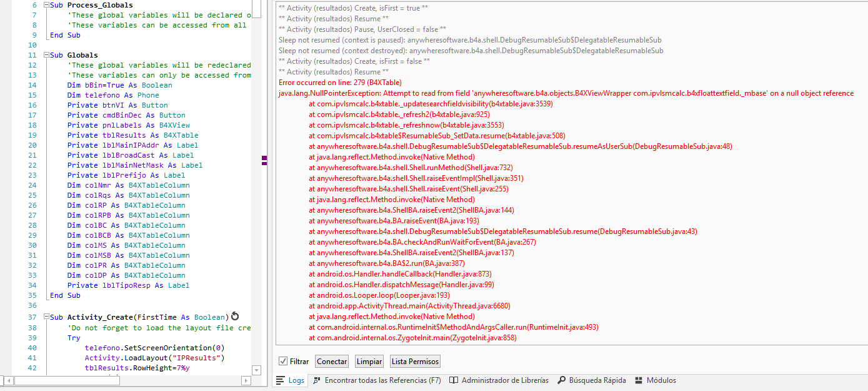The image size is (868, 391).
Task: Click the 'ResumableSub_SetData.resume' stack line
Action: click(437, 136)
